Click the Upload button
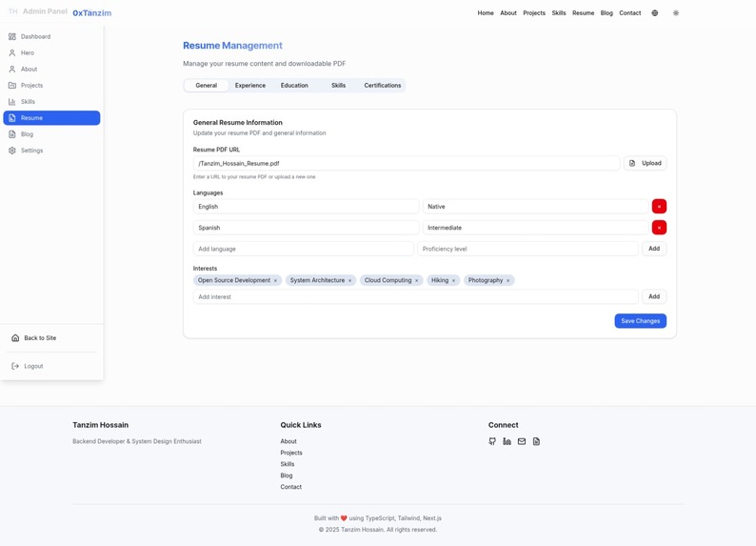 pos(646,163)
